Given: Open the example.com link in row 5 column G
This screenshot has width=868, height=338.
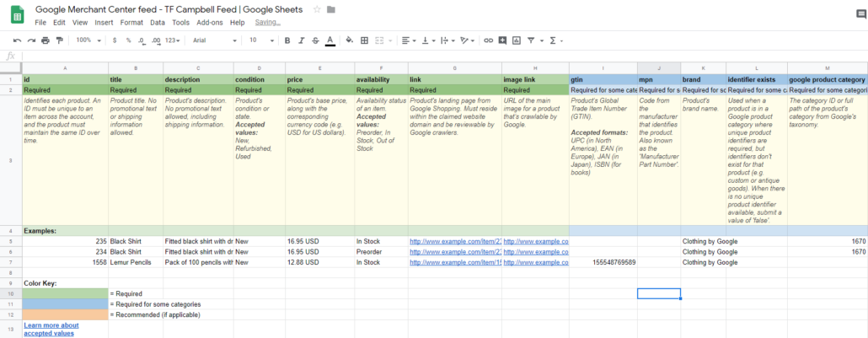Looking at the screenshot, I should [x=455, y=242].
